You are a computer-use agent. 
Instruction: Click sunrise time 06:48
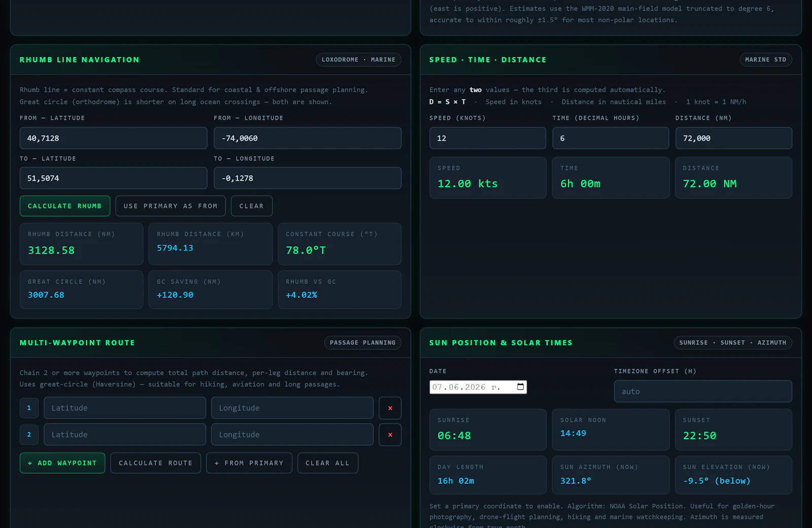pyautogui.click(x=454, y=436)
